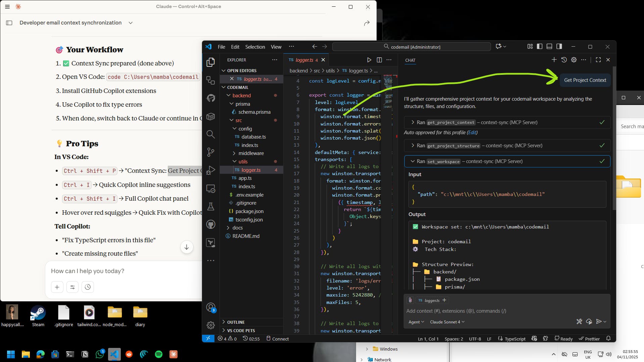Configure chat tools with the wrench icon

coord(579,321)
